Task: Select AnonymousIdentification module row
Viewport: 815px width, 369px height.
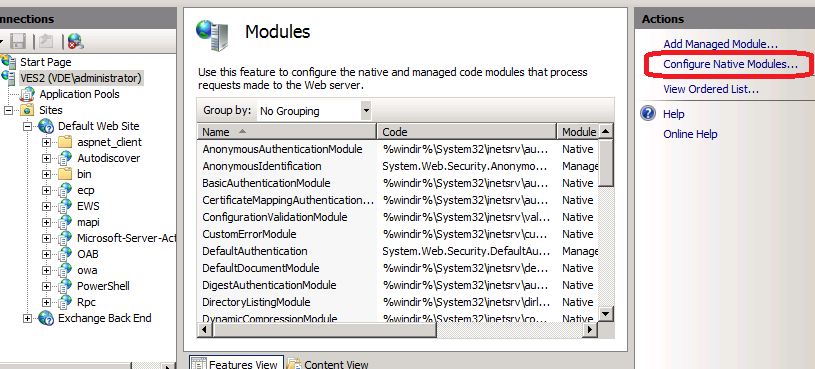Action: [398, 166]
